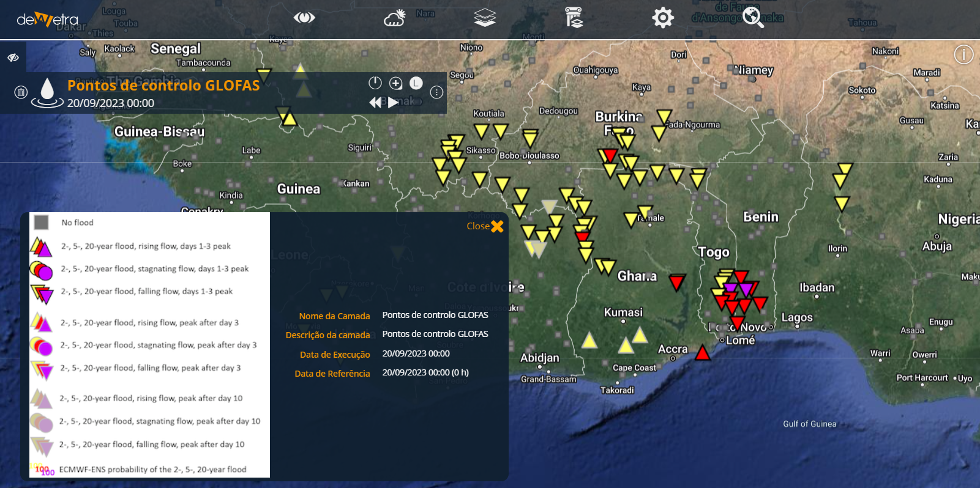Click legend row 'rising flow, peak after day 3'
The width and height of the screenshot is (980, 488).
[x=149, y=323]
